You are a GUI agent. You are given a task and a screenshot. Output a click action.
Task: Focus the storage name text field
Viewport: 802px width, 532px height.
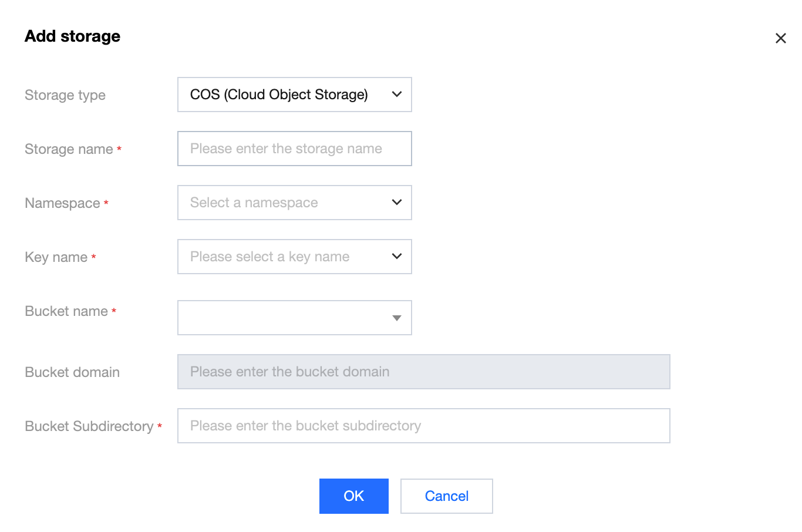[294, 149]
